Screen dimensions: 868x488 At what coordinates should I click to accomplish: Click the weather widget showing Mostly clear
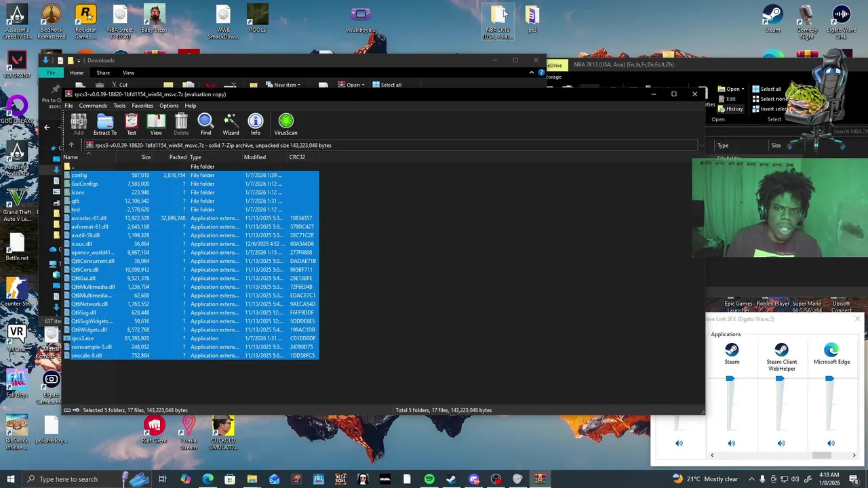pos(705,479)
